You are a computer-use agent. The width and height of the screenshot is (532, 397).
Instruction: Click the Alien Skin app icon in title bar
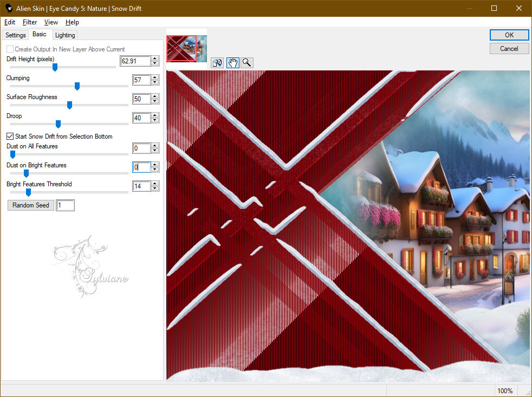coord(9,8)
